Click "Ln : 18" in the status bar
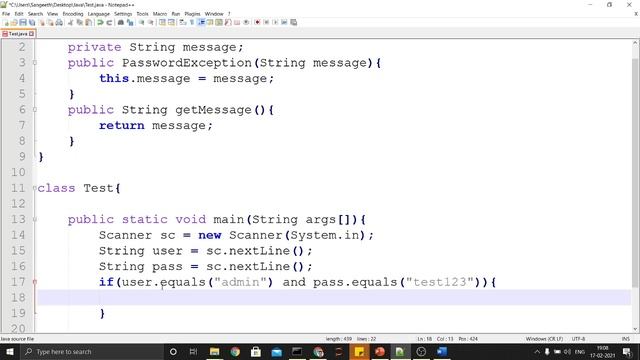This screenshot has width=640, height=360. [x=424, y=339]
